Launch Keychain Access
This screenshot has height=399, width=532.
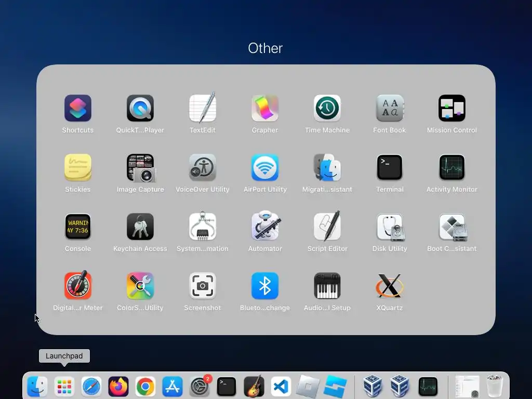(140, 227)
